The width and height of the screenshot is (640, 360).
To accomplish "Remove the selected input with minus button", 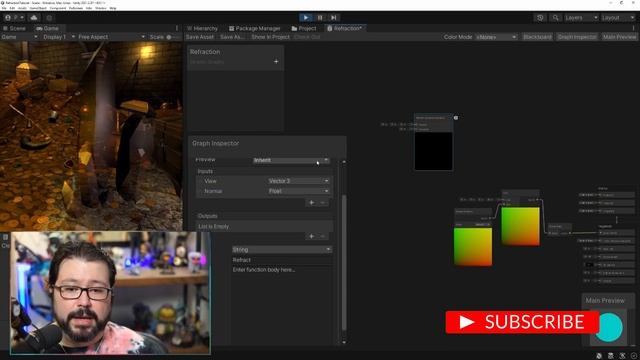I will pyautogui.click(x=323, y=202).
